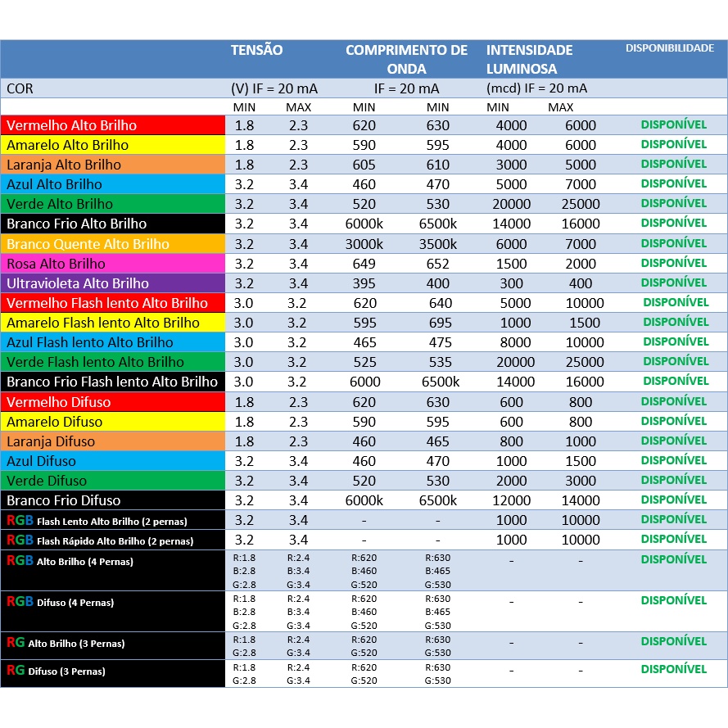Click DISPONÍVEL in the Azul Alto Brilho row
The height and width of the screenshot is (728, 728).
[x=673, y=183]
